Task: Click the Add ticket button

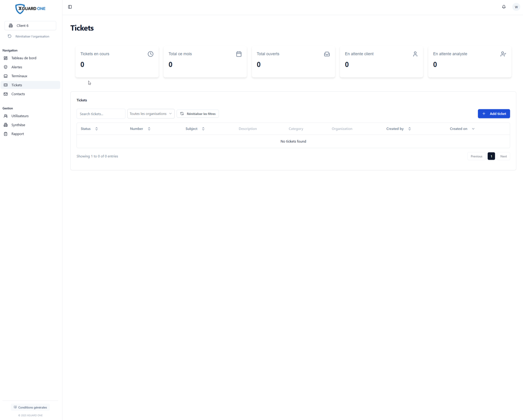Action: coord(494,114)
